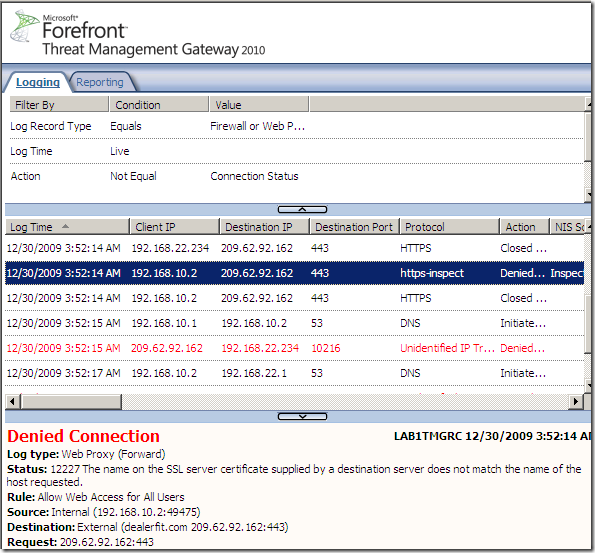
Task: Sort by the Destination Port column header
Action: click(354, 227)
